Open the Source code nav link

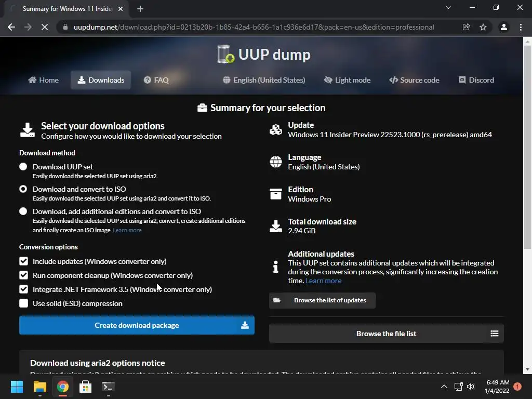414,80
